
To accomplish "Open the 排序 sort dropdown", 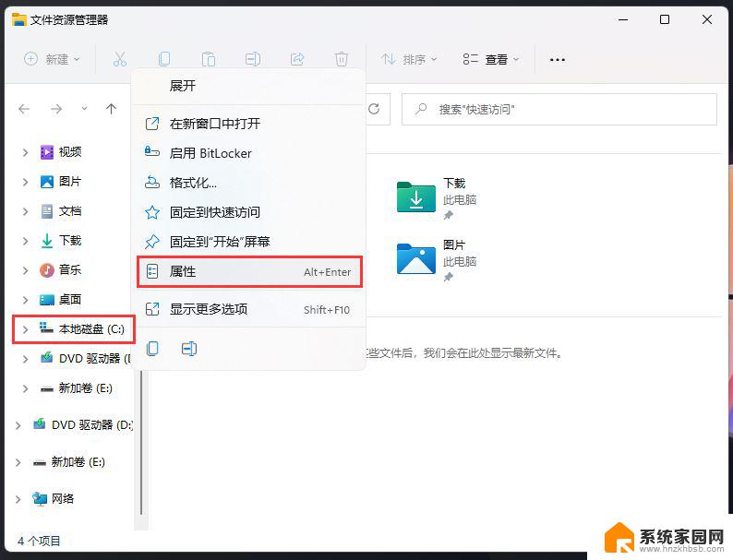I will [409, 59].
